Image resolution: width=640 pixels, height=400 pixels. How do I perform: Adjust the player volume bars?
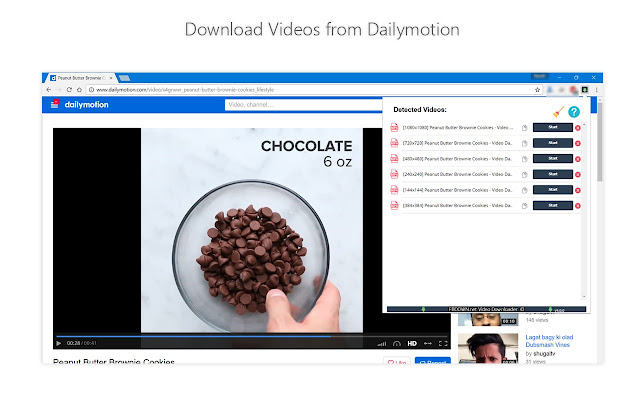[382, 344]
